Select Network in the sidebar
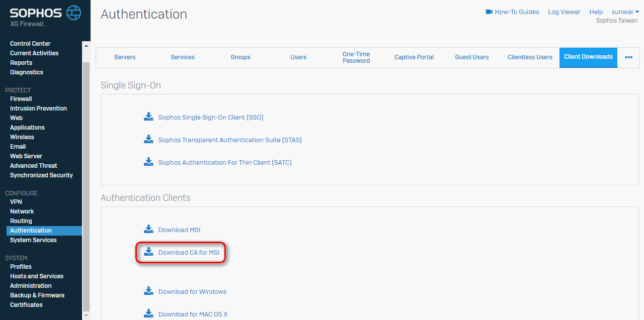 click(x=22, y=211)
